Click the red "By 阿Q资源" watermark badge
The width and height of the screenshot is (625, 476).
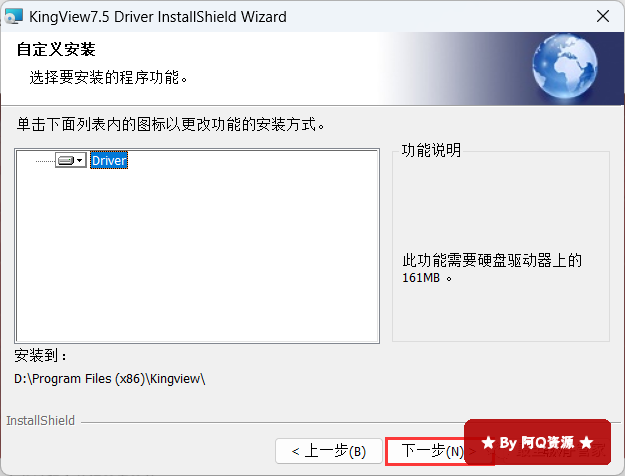537,442
